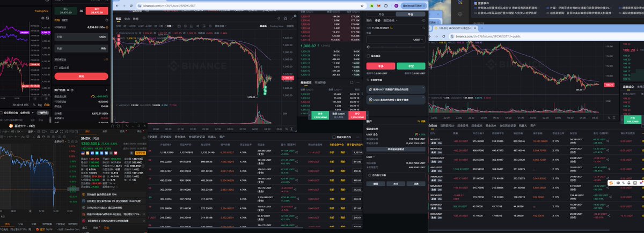The width and height of the screenshot is (644, 233).
Task: Click the headset support icon in Futu title bar
Action: (112, 125)
